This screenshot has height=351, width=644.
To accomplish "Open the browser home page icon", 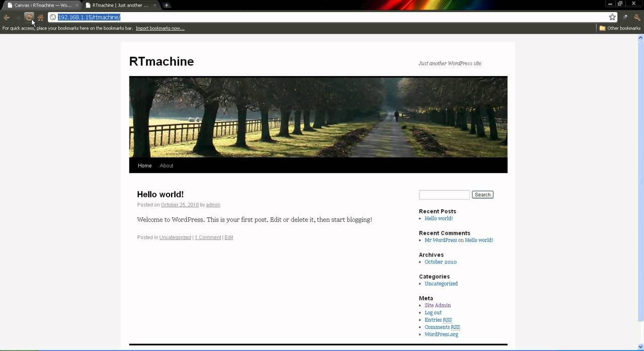I will coord(41,17).
